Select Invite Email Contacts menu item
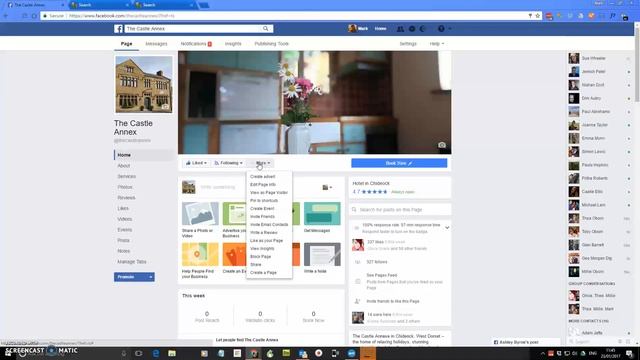Image resolution: width=640 pixels, height=360 pixels. 269,224
